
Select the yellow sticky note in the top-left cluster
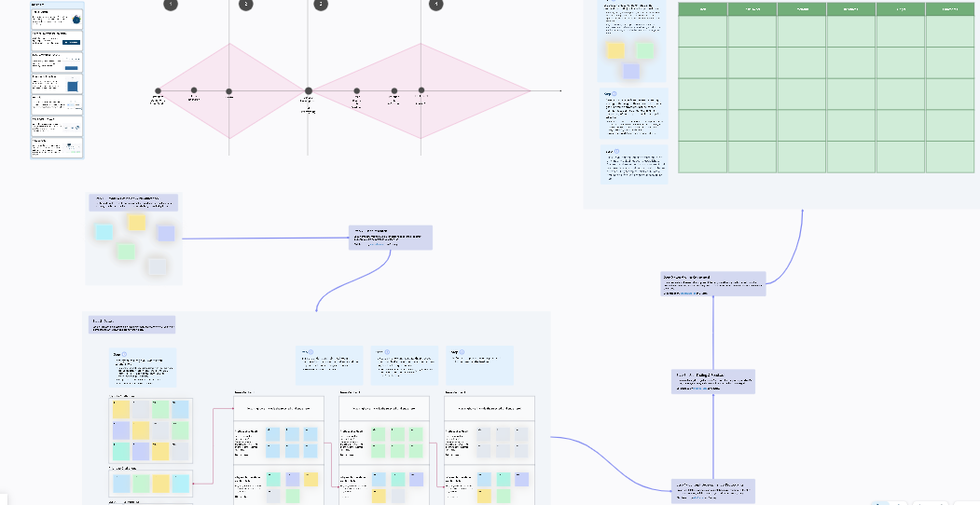[x=137, y=222]
